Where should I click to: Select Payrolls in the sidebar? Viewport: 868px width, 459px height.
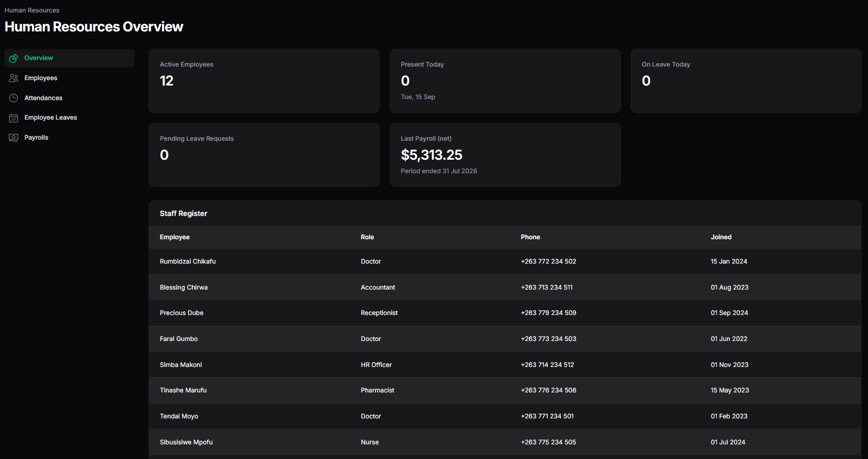click(x=69, y=137)
